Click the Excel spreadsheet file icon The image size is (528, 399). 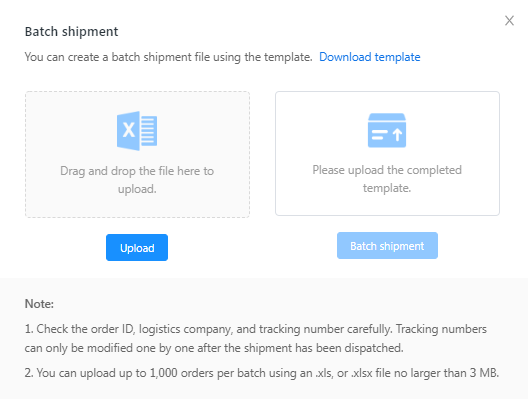pos(137,131)
